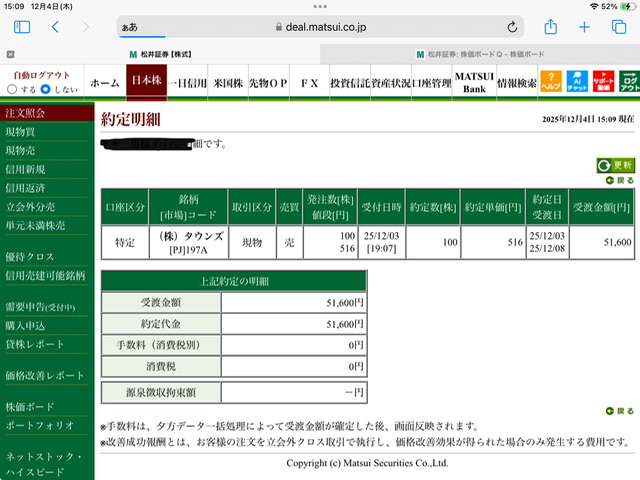The height and width of the screenshot is (480, 640).
Task: Open the MATSUI Bank menu tab
Action: [x=474, y=83]
